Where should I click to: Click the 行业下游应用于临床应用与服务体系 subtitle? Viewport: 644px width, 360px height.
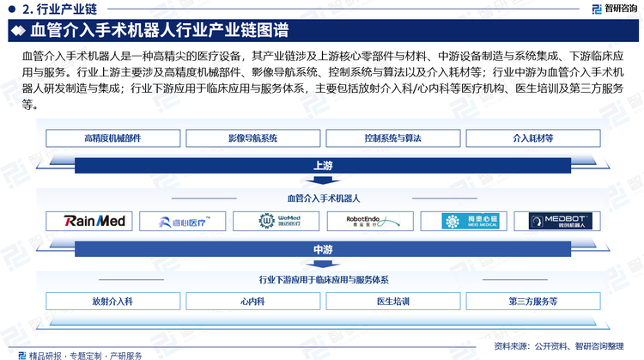(324, 280)
